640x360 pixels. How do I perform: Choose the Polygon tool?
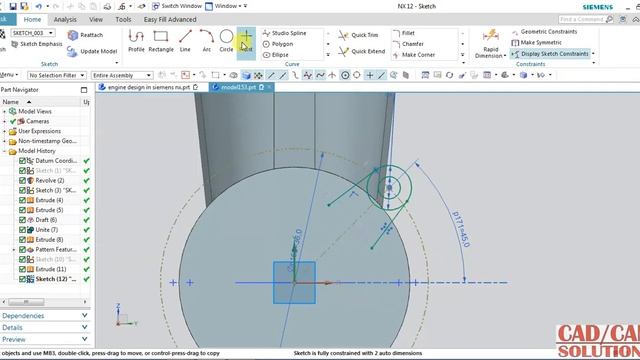pos(278,44)
